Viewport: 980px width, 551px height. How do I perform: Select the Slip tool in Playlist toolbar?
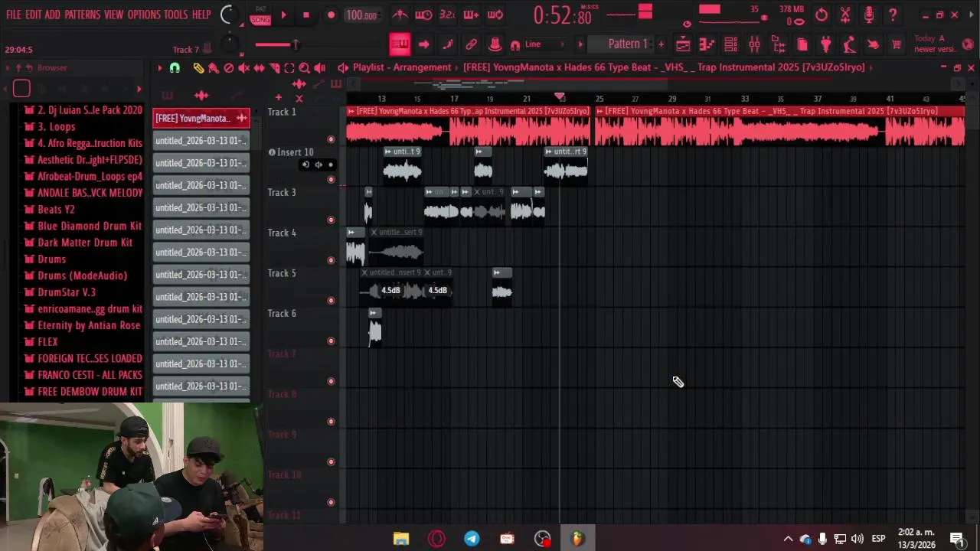[x=260, y=68]
